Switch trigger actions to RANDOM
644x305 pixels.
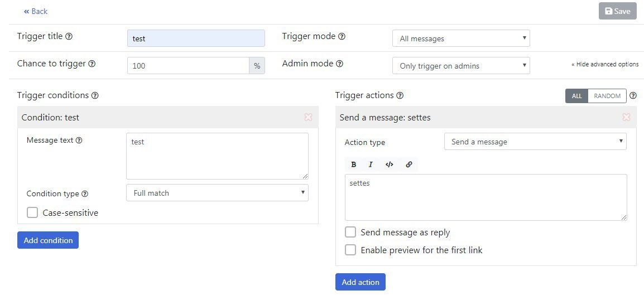click(607, 96)
